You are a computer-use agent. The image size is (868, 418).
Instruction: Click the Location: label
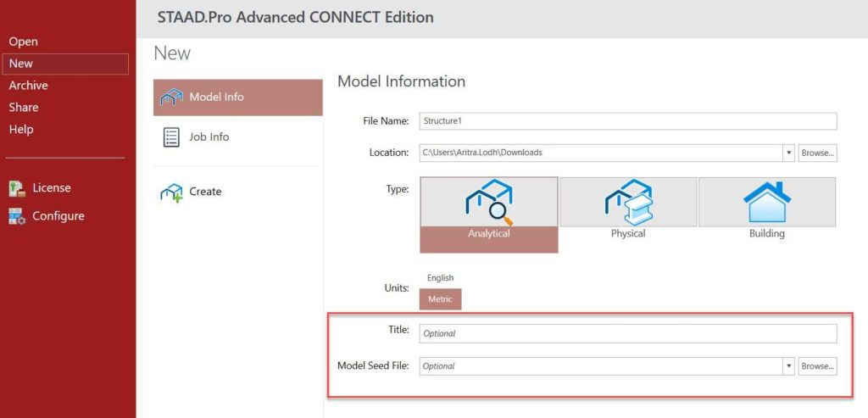pos(388,153)
